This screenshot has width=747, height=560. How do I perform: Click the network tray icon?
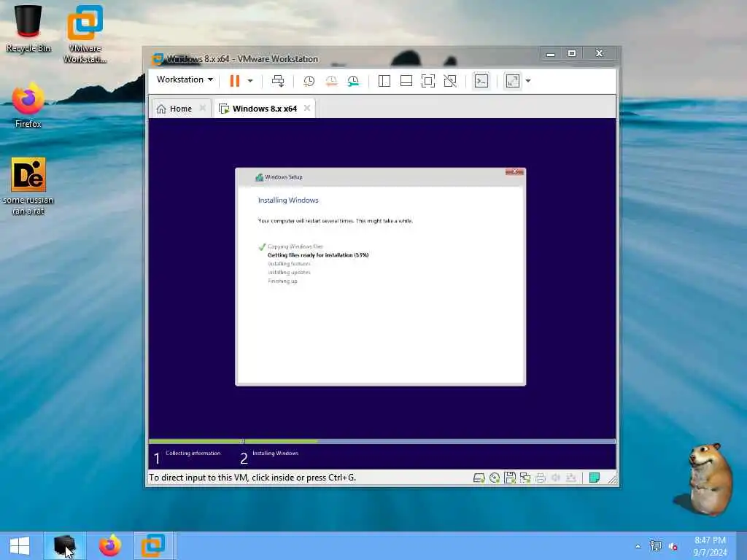pyautogui.click(x=656, y=546)
